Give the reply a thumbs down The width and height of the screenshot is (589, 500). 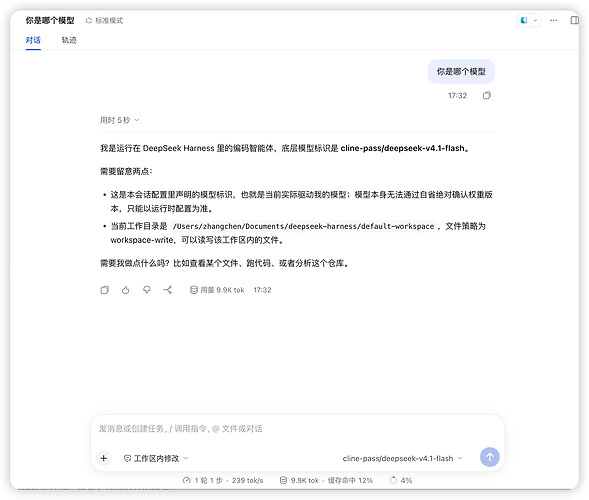click(147, 290)
